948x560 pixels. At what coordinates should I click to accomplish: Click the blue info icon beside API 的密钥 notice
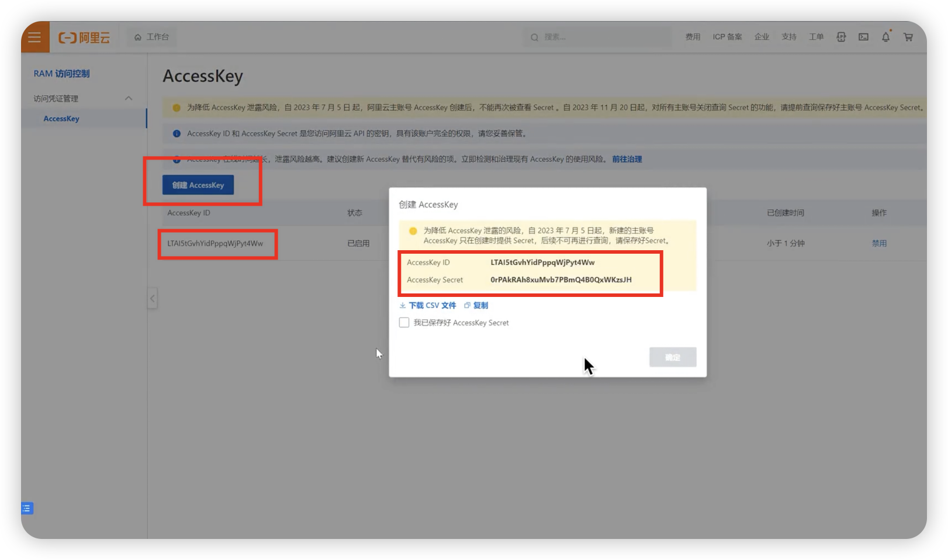coord(177,134)
